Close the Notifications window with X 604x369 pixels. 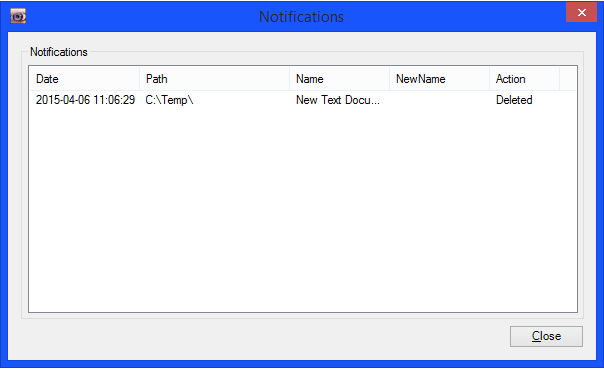(581, 12)
